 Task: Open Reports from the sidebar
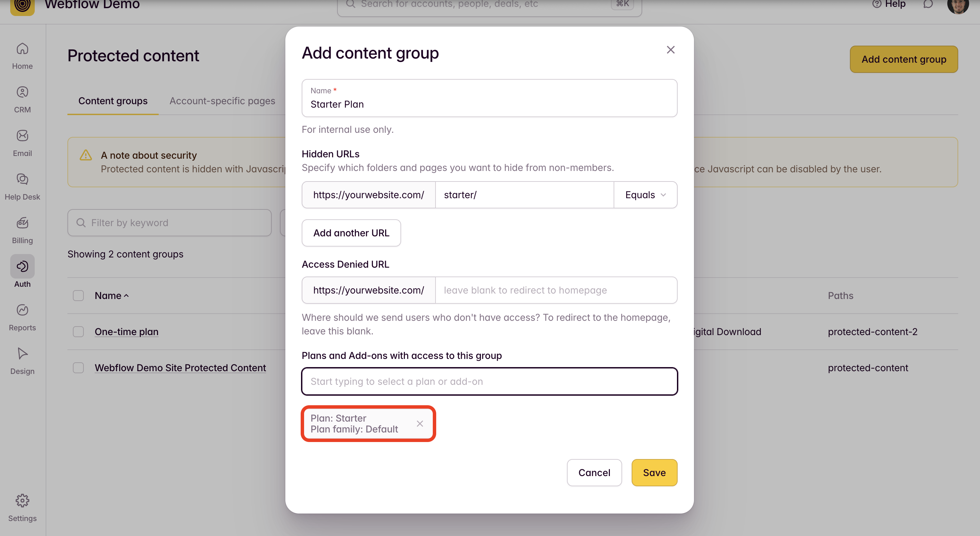click(22, 317)
